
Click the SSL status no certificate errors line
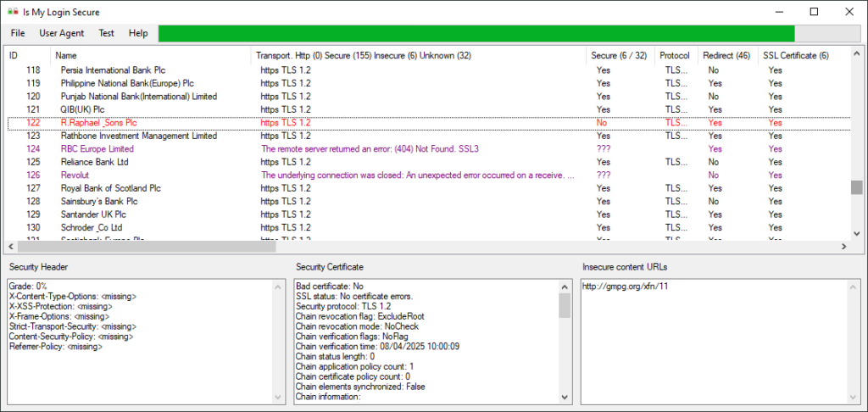[x=354, y=296]
